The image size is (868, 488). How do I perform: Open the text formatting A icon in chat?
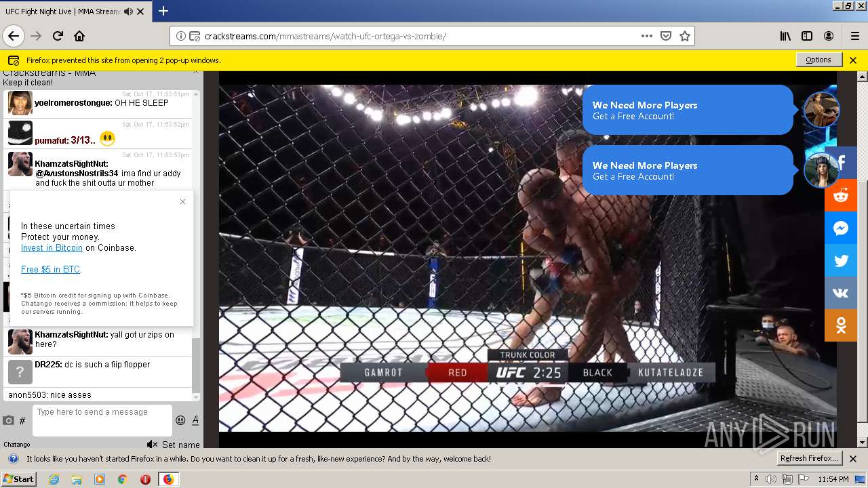195,420
